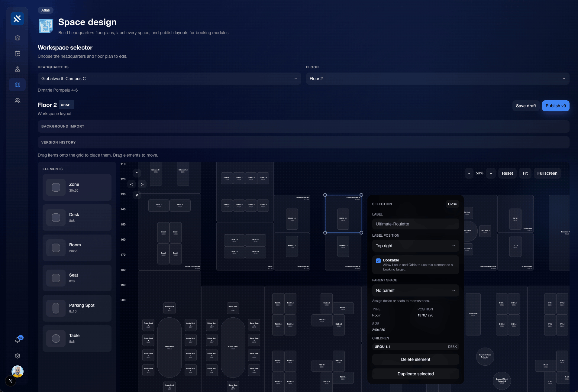The width and height of the screenshot is (578, 392).
Task: Click the N badge at bottom left
Action: [10, 381]
